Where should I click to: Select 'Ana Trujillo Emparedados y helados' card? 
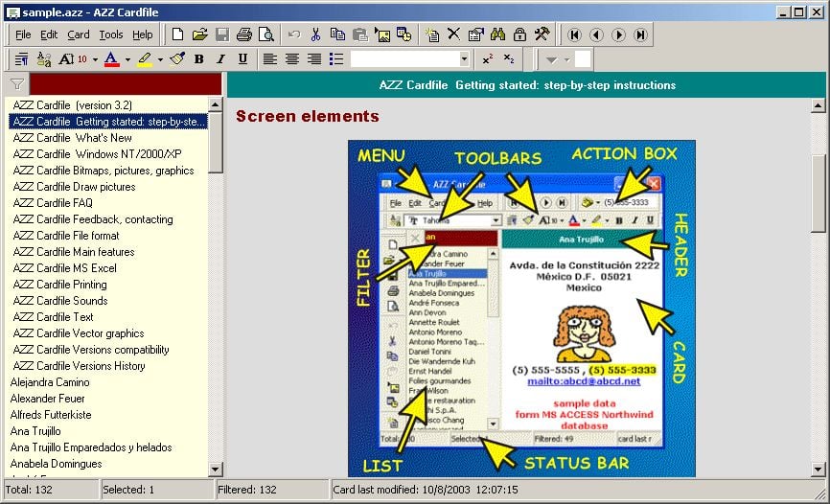(91, 447)
